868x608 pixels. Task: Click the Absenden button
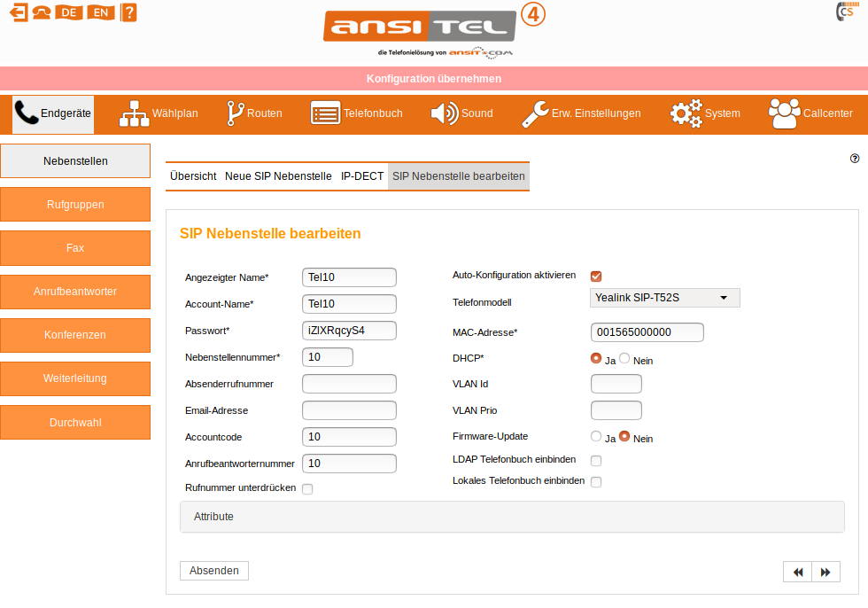coord(214,571)
